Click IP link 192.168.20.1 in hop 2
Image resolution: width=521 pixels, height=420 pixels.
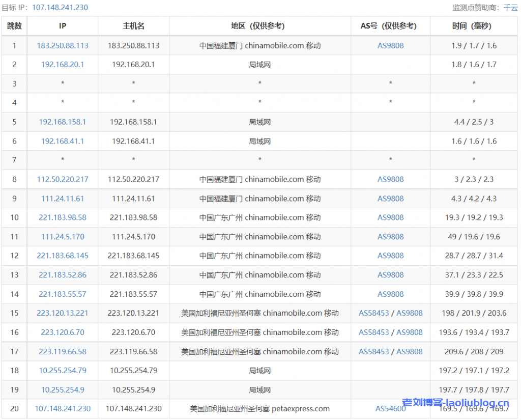[63, 65]
